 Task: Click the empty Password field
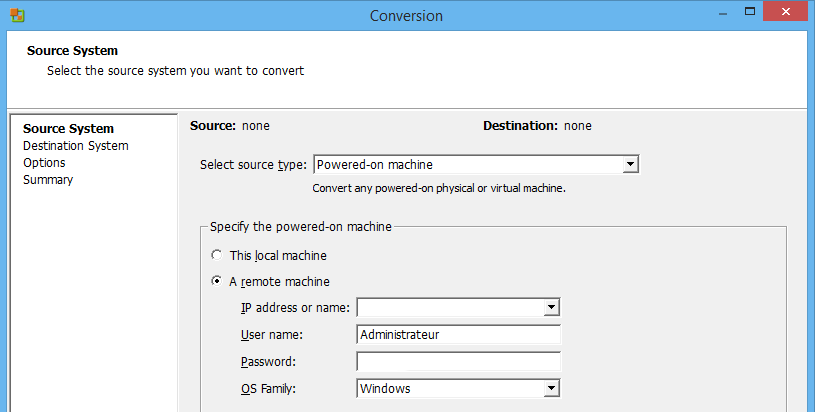pos(458,362)
